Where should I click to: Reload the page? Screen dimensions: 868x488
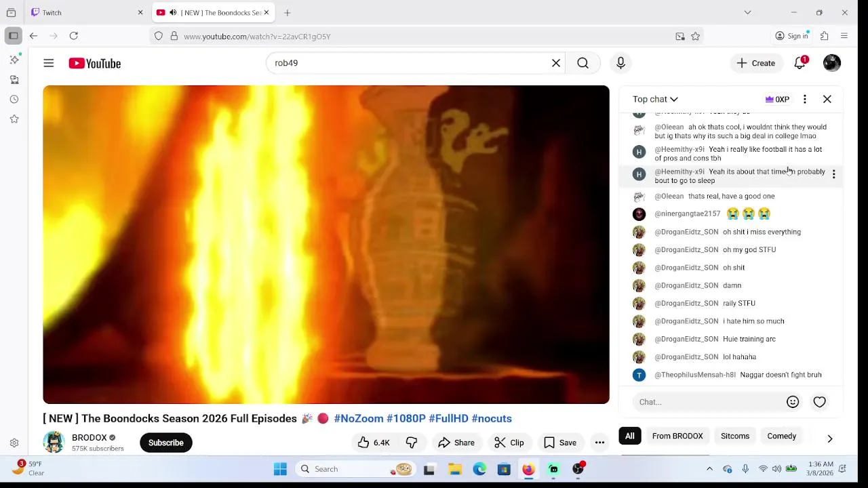pyautogui.click(x=74, y=36)
